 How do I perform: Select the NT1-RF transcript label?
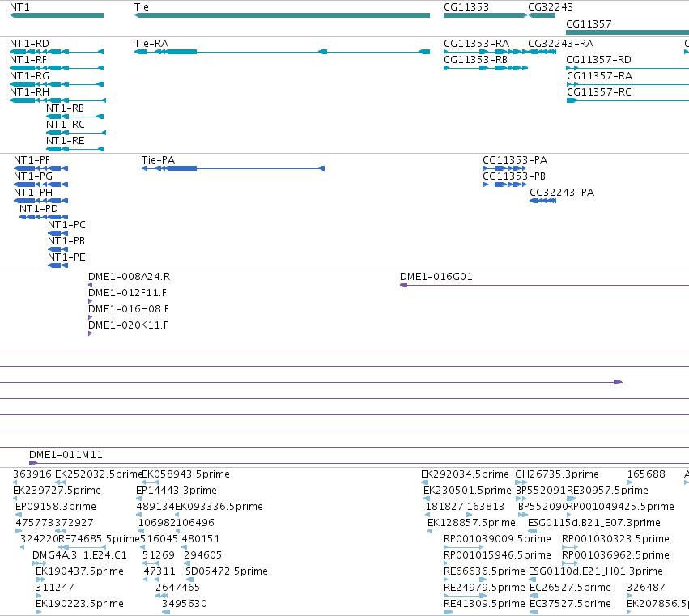(x=28, y=60)
